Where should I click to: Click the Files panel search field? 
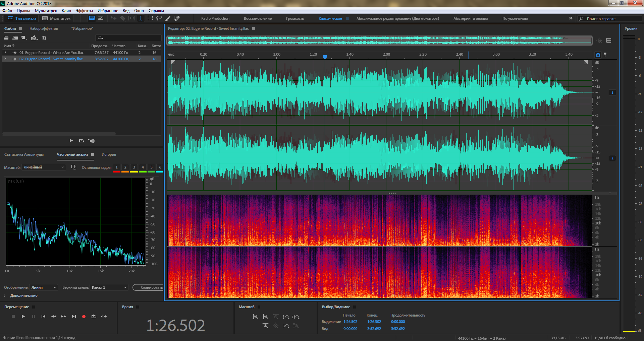click(x=128, y=38)
